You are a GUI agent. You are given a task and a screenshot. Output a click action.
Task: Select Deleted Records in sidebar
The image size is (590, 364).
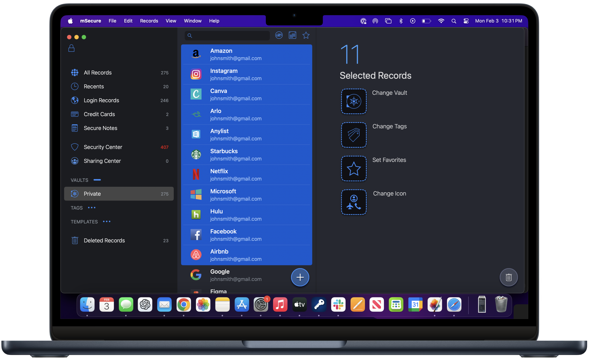[x=104, y=241]
